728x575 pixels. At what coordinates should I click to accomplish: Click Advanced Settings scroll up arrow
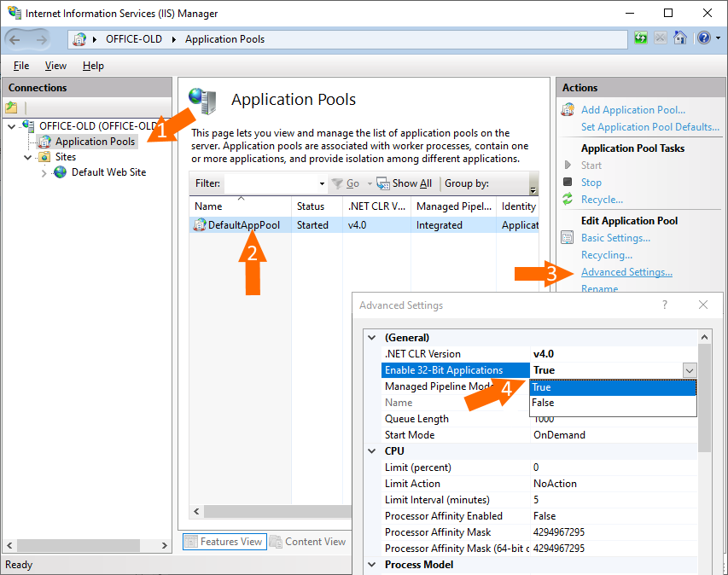704,337
